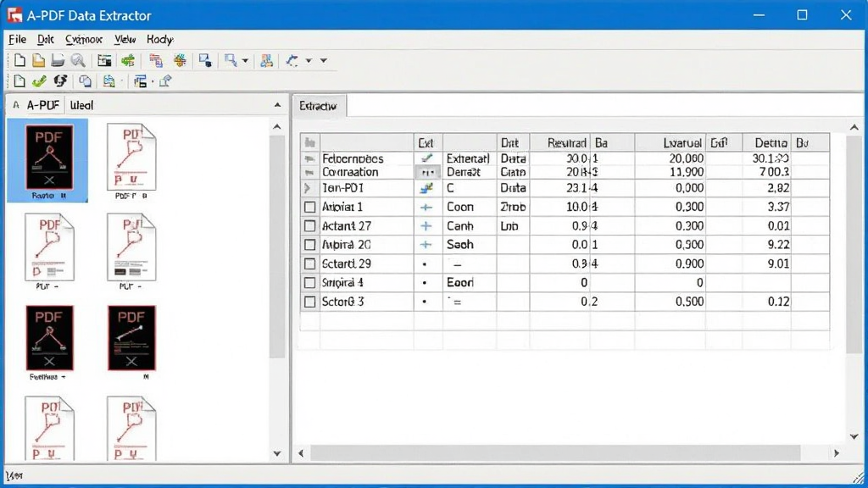Click the Externtal cell in Felcernpdes row
The width and height of the screenshot is (868, 488).
point(468,158)
